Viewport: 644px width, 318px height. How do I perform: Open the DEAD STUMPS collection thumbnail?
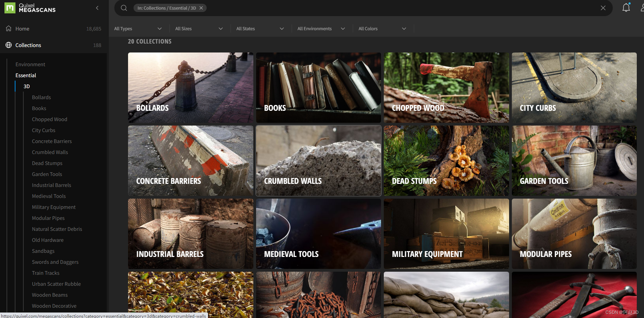pyautogui.click(x=446, y=161)
